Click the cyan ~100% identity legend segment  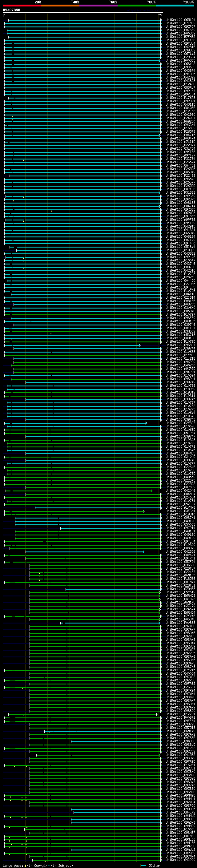(175, 6)
